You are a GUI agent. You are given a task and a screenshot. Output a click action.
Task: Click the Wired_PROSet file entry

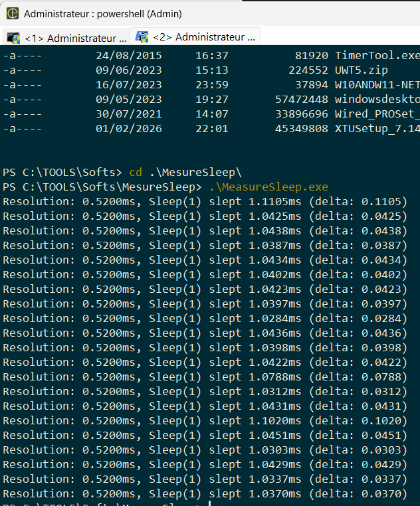point(377,114)
